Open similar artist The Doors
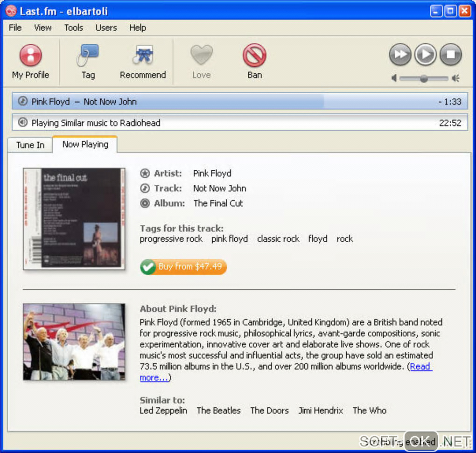Screen dimensions: 476x453 pos(269,411)
